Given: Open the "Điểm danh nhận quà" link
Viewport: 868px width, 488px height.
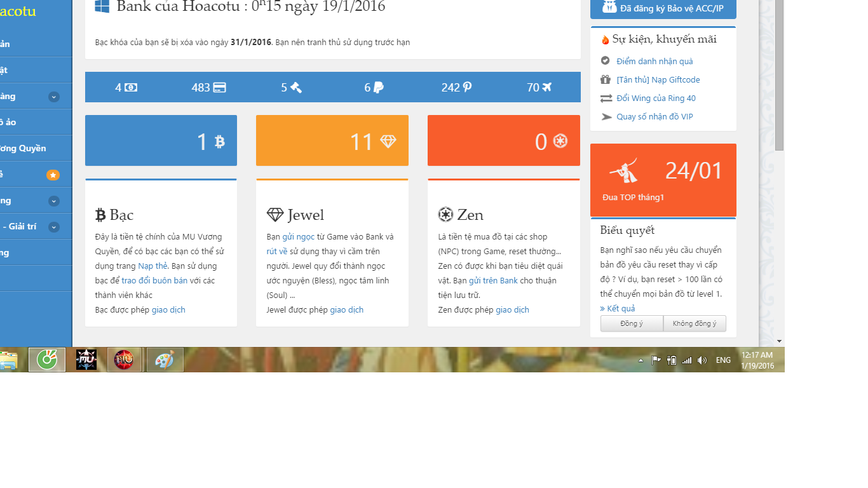Looking at the screenshot, I should click(654, 61).
